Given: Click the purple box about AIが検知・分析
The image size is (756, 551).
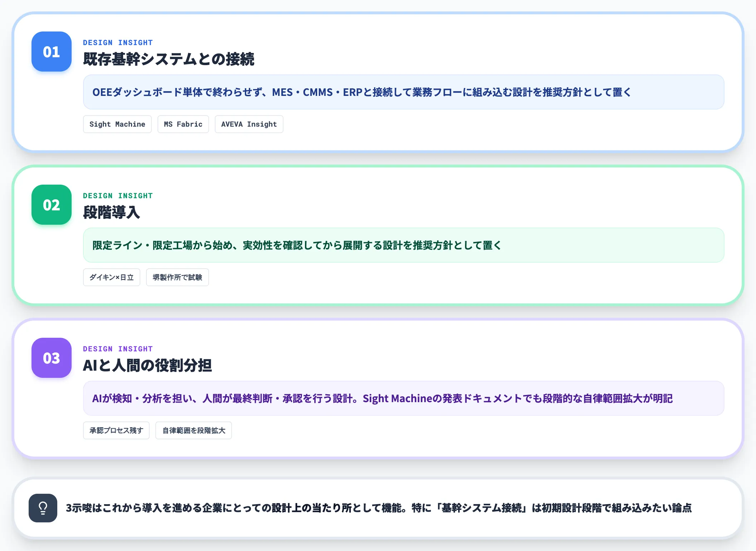Looking at the screenshot, I should [x=404, y=398].
